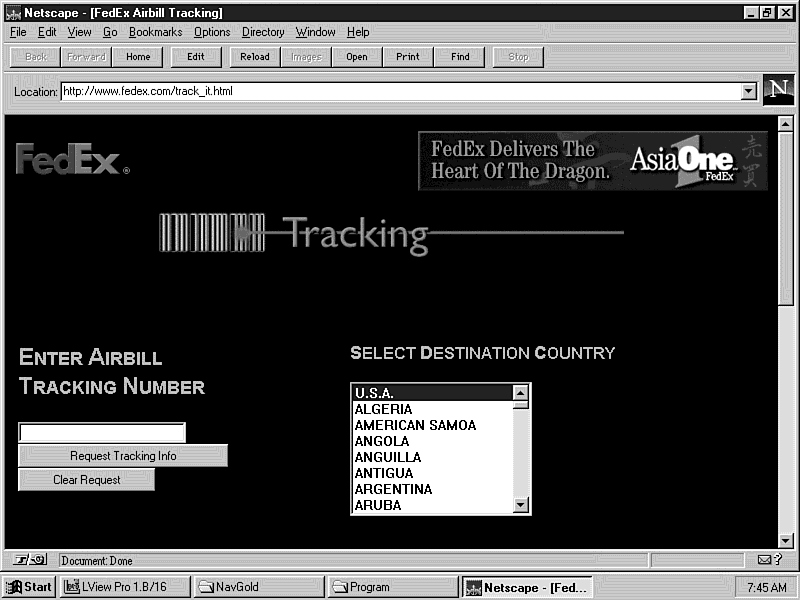Click the Netscape N logo icon
The image size is (800, 600).
pyautogui.click(x=779, y=90)
